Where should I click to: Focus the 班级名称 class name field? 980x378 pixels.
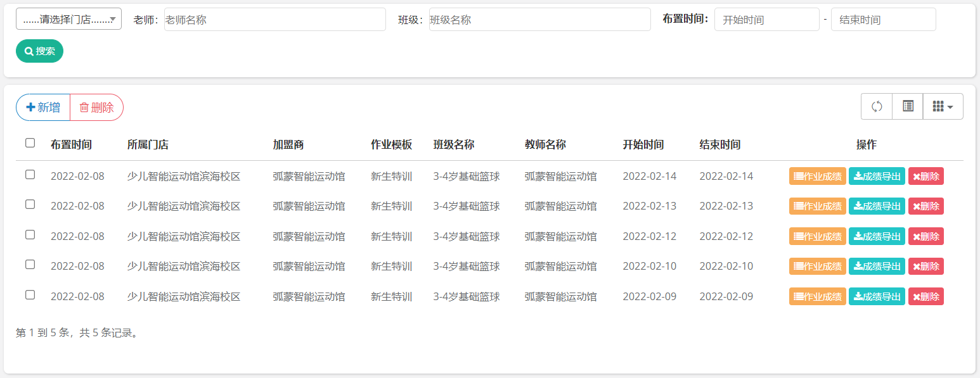coord(539,20)
